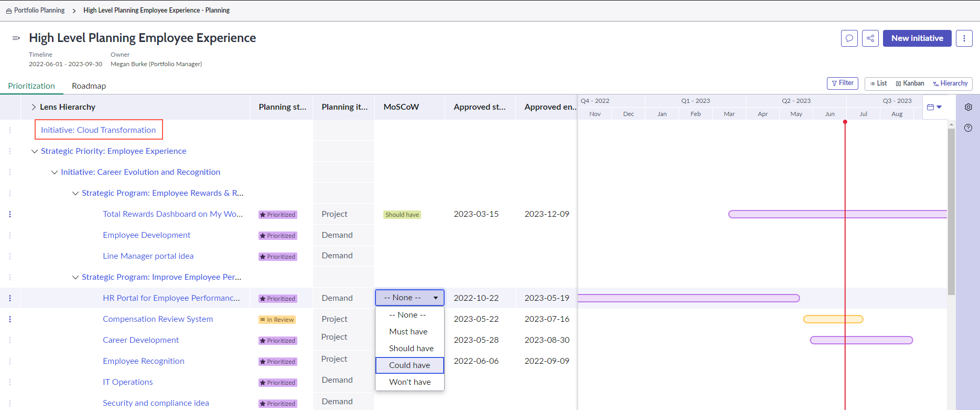This screenshot has height=410, width=980.
Task: Click the Planning st... column header
Action: pyautogui.click(x=282, y=107)
